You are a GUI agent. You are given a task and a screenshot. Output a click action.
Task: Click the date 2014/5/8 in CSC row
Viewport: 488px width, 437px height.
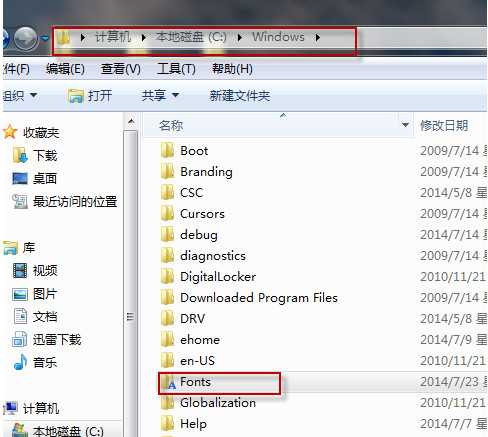pyautogui.click(x=446, y=193)
